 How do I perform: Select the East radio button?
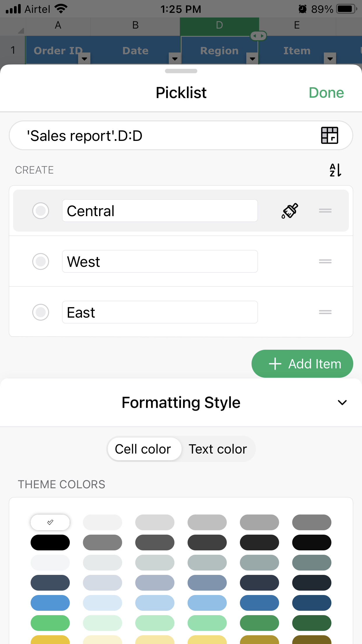(x=41, y=312)
